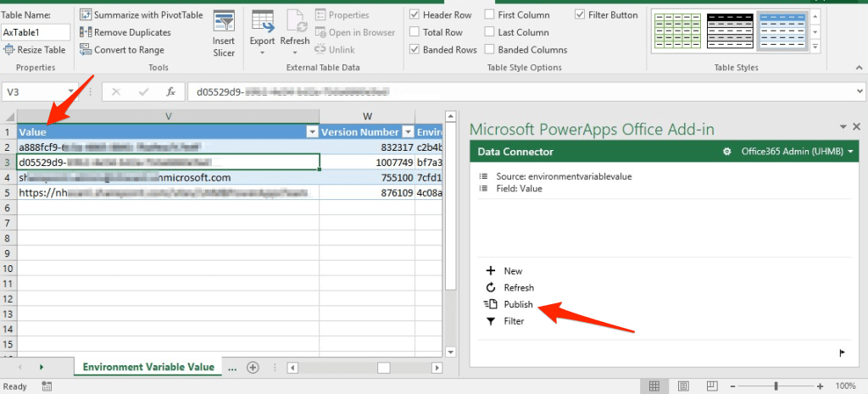Viewport: 868px width, 394px height.
Task: Enable Total Row checkbox
Action: [415, 32]
